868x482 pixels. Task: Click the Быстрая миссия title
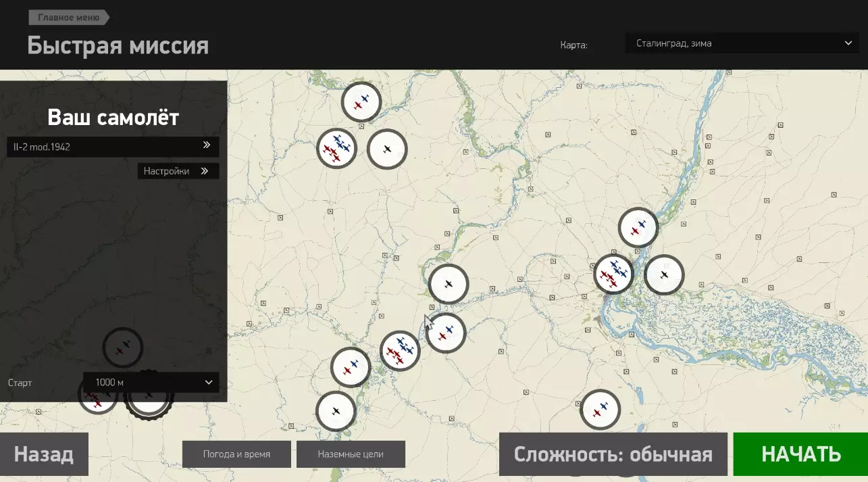[x=118, y=46]
